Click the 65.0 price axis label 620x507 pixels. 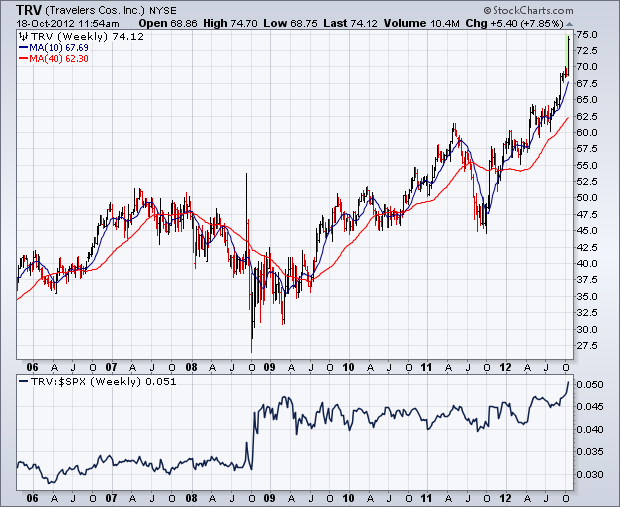(x=587, y=100)
